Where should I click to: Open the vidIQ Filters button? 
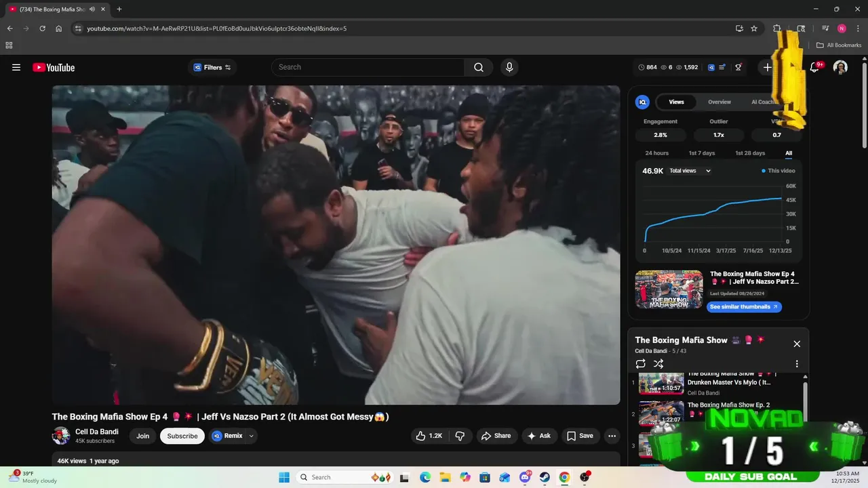coord(212,67)
